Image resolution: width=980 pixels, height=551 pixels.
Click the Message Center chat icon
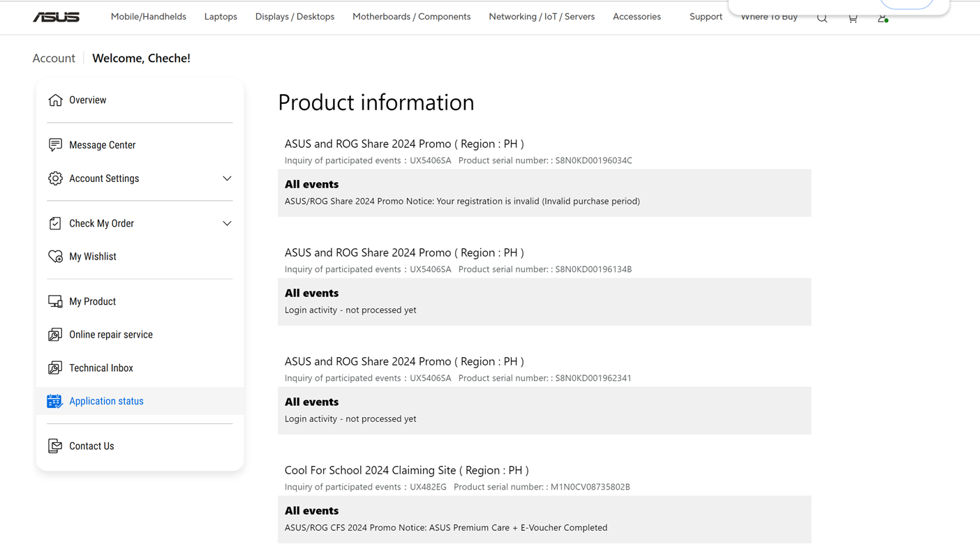55,144
